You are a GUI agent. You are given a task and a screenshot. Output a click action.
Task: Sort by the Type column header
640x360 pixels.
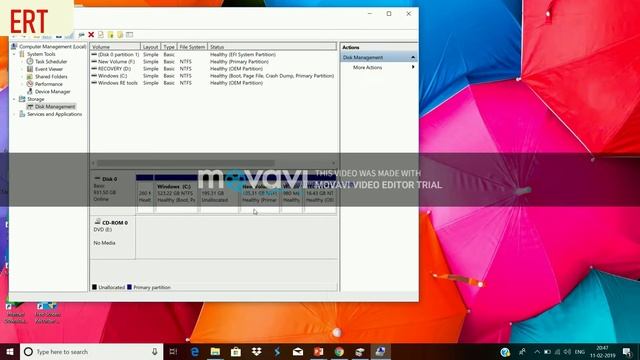pos(169,47)
